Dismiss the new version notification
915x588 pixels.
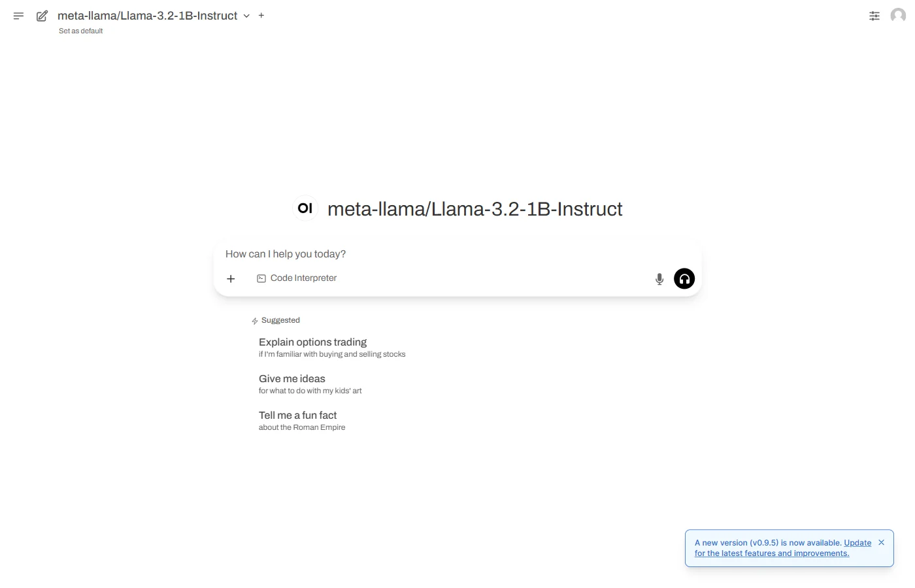click(x=881, y=542)
